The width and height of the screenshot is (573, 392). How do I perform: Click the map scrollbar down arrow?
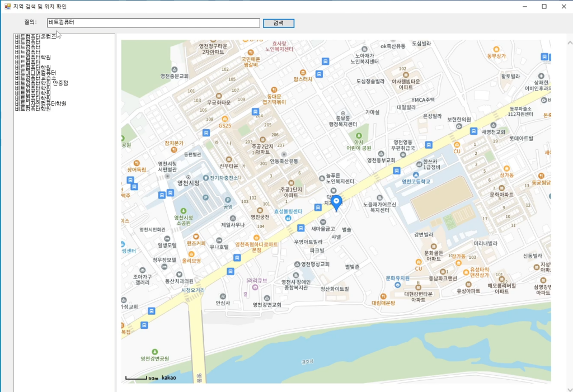click(570, 389)
